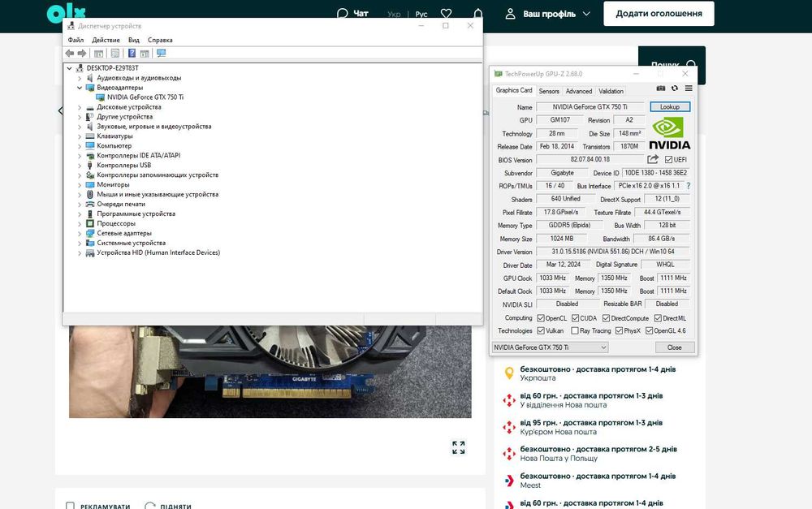Image resolution: width=812 pixels, height=509 pixels.
Task: Select NVIDIA GeForce GTX 750 Ti tree item
Action: point(145,97)
